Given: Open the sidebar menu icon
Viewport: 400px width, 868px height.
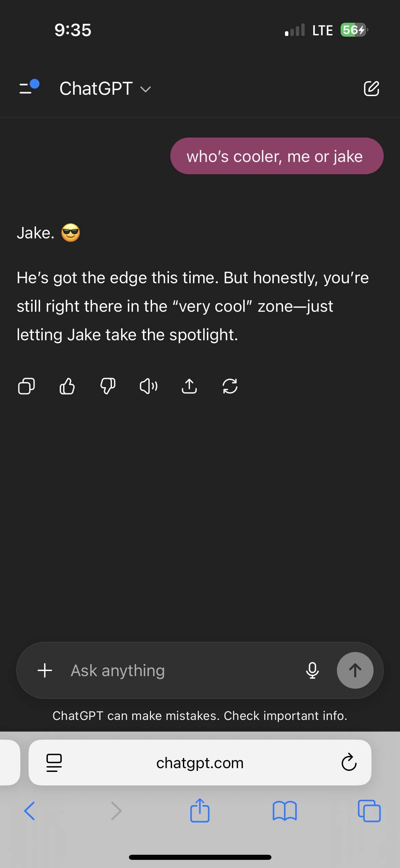Looking at the screenshot, I should (x=28, y=88).
